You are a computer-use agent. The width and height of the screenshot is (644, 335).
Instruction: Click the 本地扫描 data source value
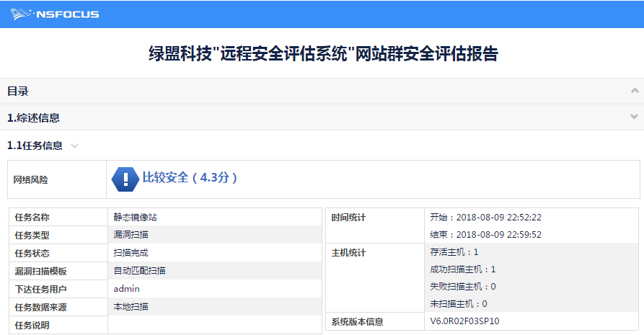pyautogui.click(x=131, y=307)
